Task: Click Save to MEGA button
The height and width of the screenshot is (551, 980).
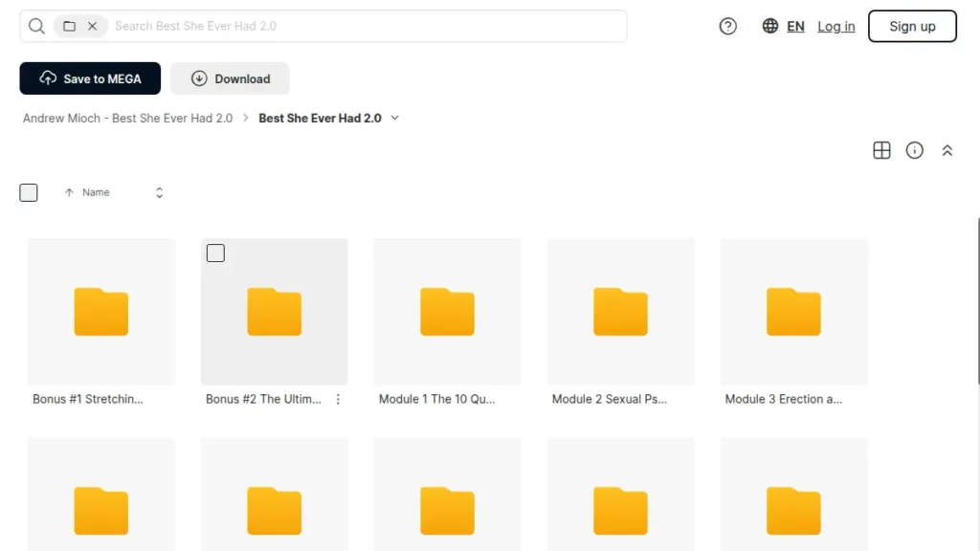Action: pyautogui.click(x=90, y=78)
